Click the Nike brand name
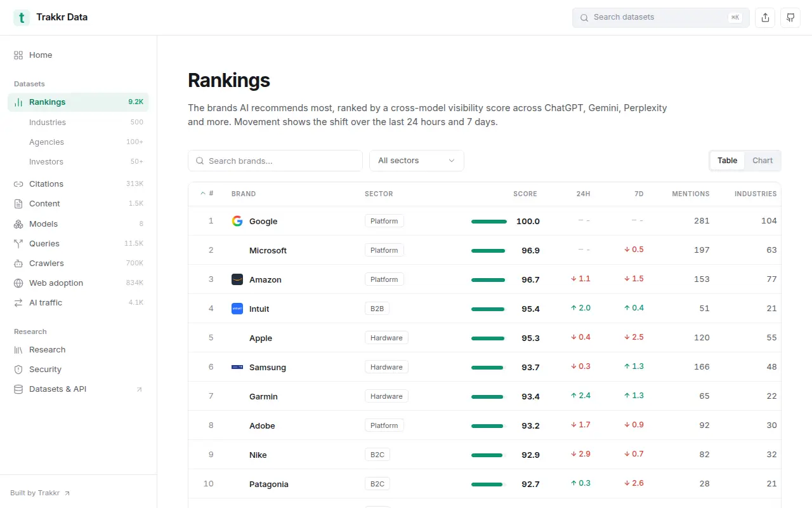The image size is (812, 508). (258, 455)
